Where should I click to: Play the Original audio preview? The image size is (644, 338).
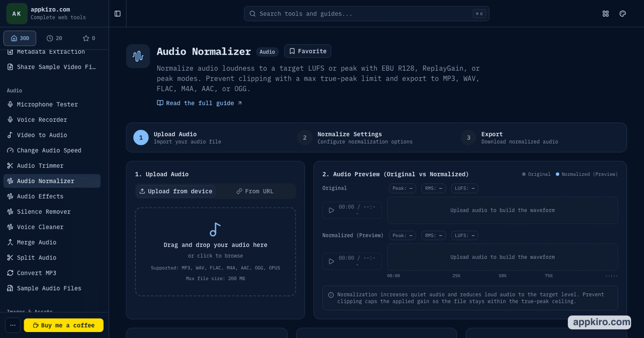(x=331, y=210)
